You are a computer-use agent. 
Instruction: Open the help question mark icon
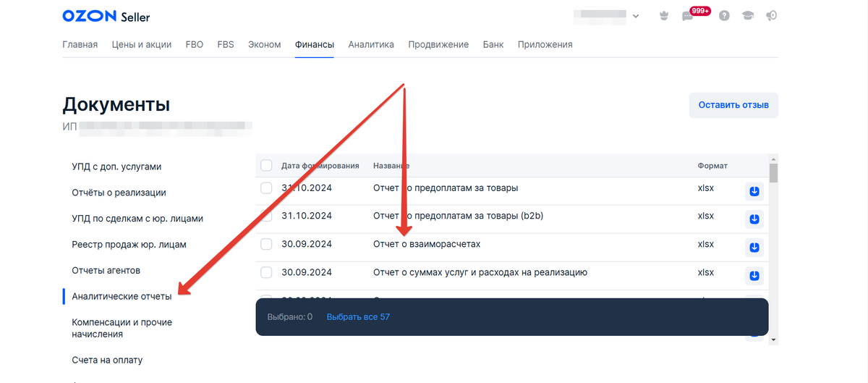[x=724, y=16]
